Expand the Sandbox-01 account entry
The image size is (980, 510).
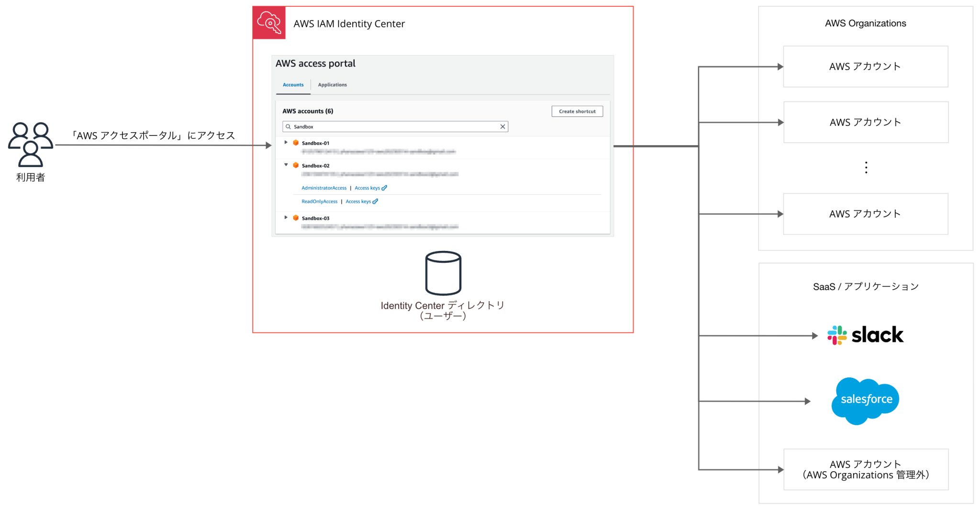coord(286,142)
